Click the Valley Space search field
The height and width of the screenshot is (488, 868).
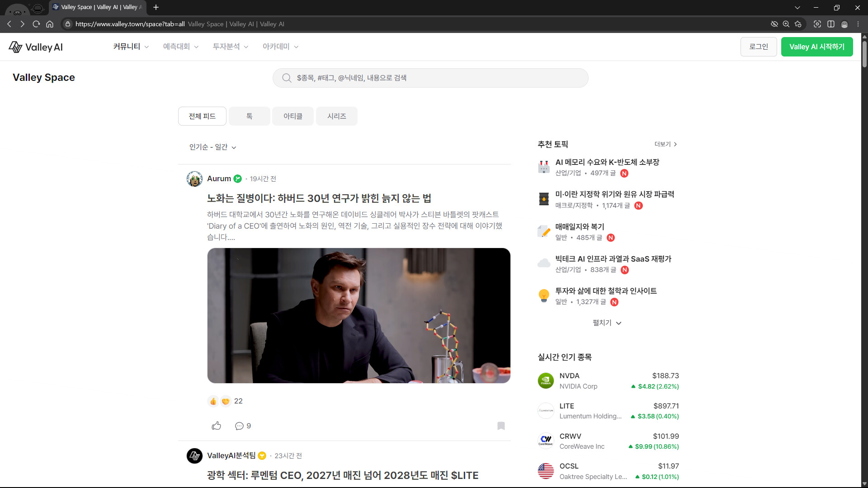click(x=430, y=78)
